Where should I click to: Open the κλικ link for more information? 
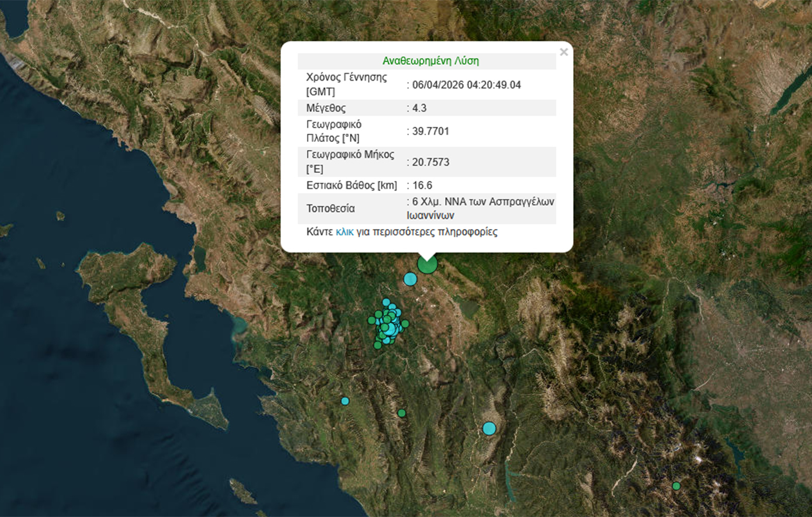point(344,232)
